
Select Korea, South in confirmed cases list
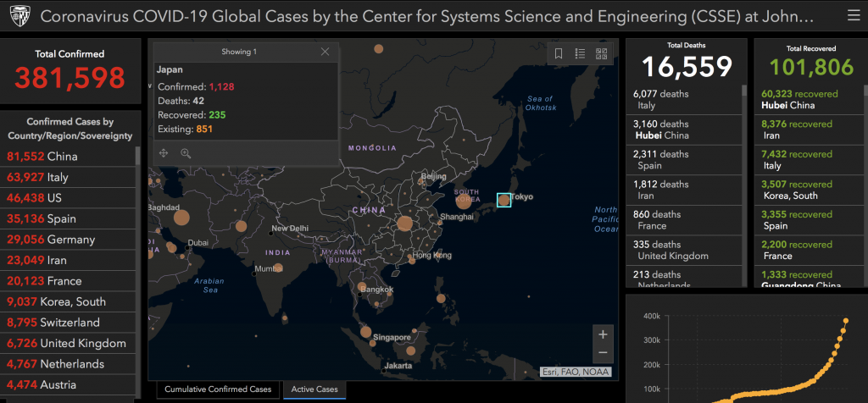68,302
